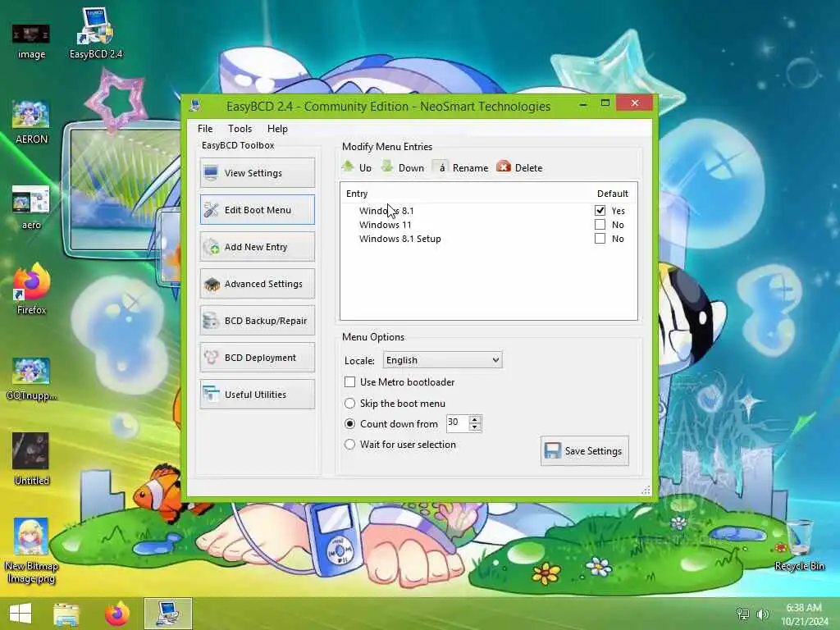Open the taskbar clock and date
840x630 pixels.
point(804,614)
